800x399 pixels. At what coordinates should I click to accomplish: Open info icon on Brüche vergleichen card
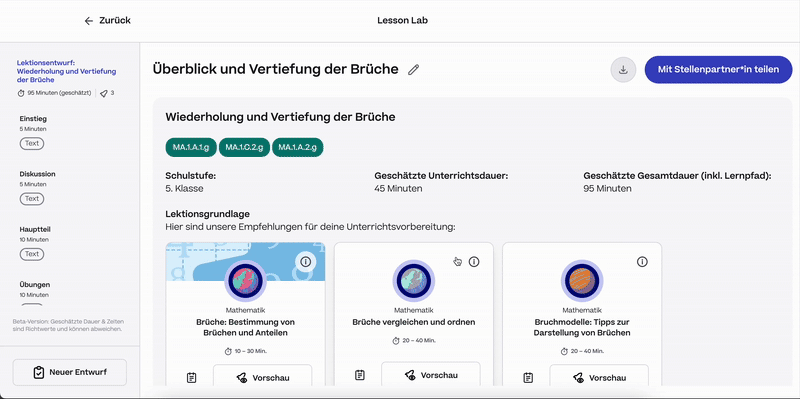474,262
